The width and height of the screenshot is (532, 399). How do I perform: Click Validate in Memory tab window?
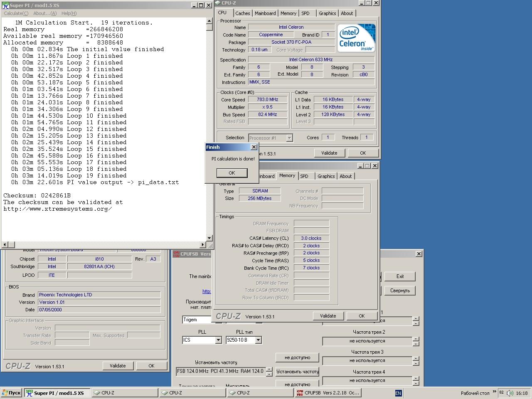pos(328,316)
